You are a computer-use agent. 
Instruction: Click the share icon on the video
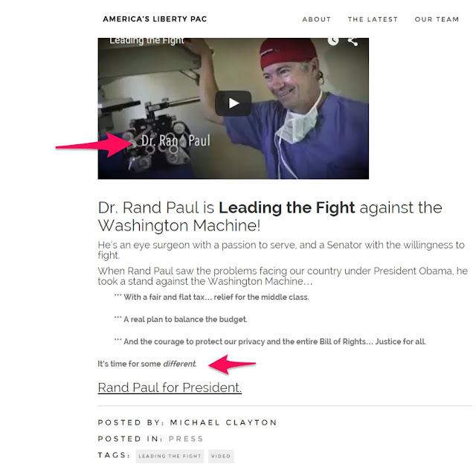click(x=353, y=42)
